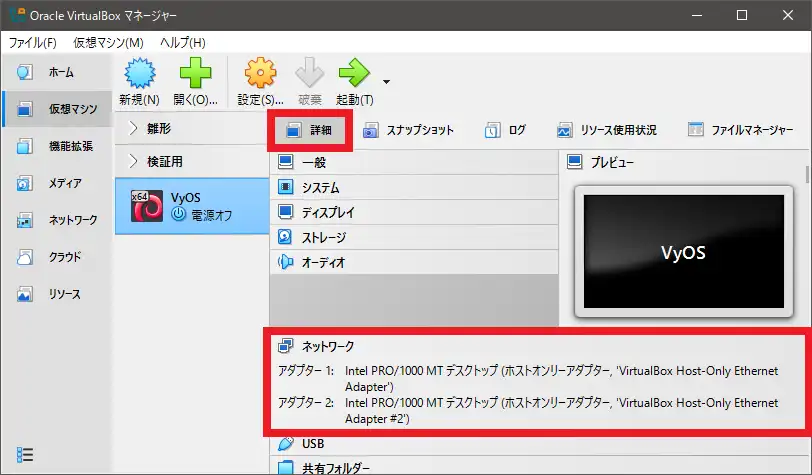Open the 仮想マシン(M) menu
The image size is (812, 475).
[108, 42]
